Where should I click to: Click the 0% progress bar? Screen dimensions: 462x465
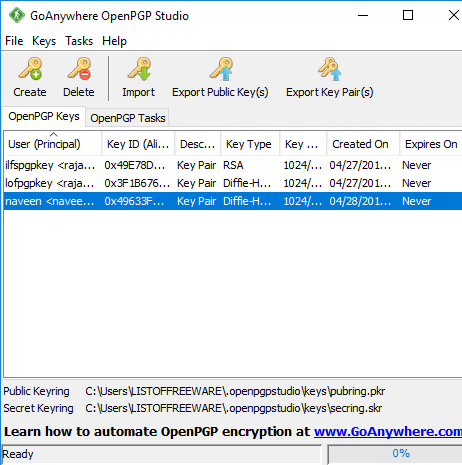pyautogui.click(x=395, y=453)
